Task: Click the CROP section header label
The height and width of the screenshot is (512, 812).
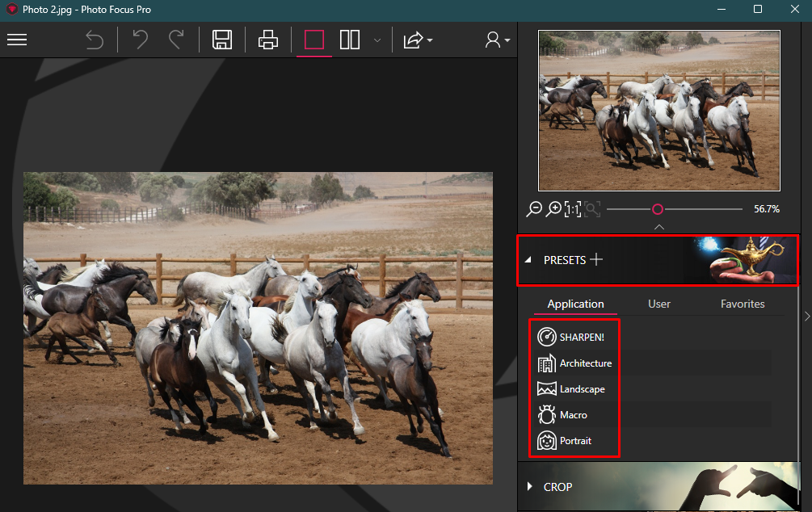Action: pyautogui.click(x=557, y=487)
